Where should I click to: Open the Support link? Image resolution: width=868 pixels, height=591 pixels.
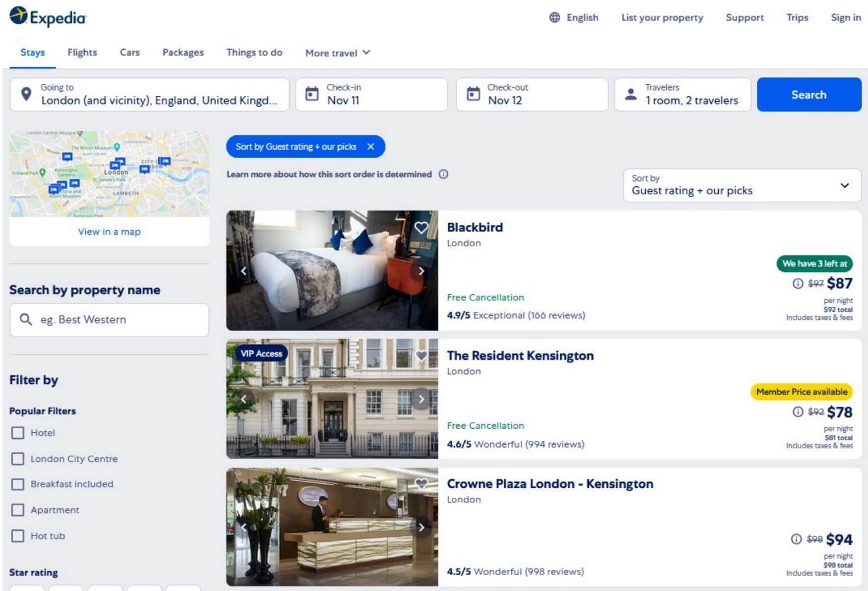point(744,17)
